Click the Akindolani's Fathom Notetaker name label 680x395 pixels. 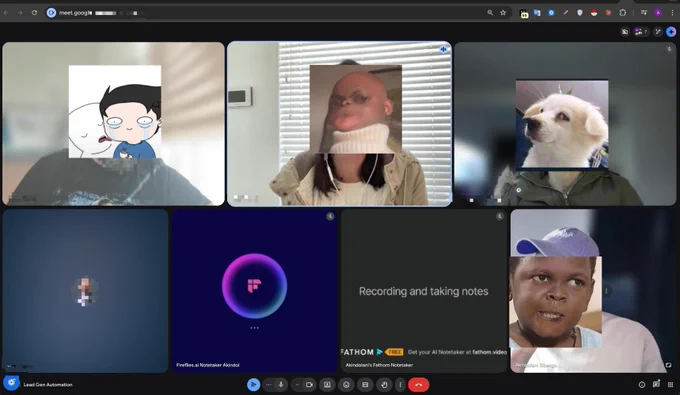pyautogui.click(x=379, y=365)
